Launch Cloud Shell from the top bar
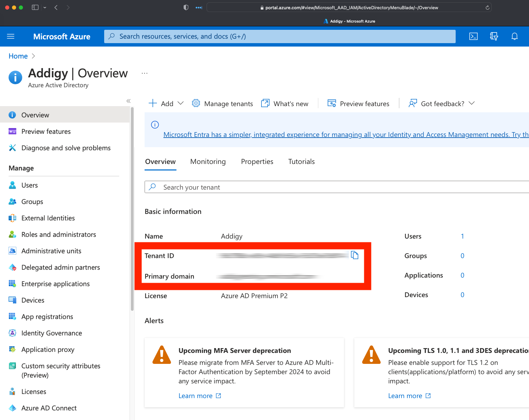The height and width of the screenshot is (420, 529). click(x=473, y=36)
